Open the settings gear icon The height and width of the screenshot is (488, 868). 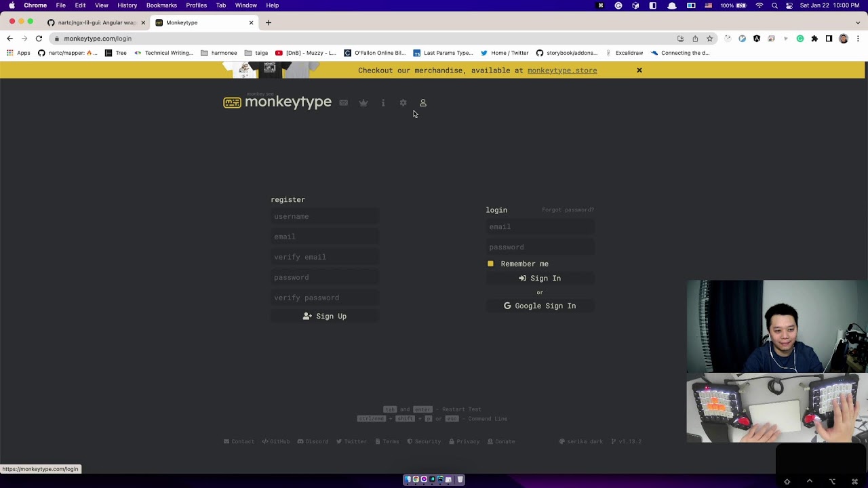pyautogui.click(x=403, y=103)
